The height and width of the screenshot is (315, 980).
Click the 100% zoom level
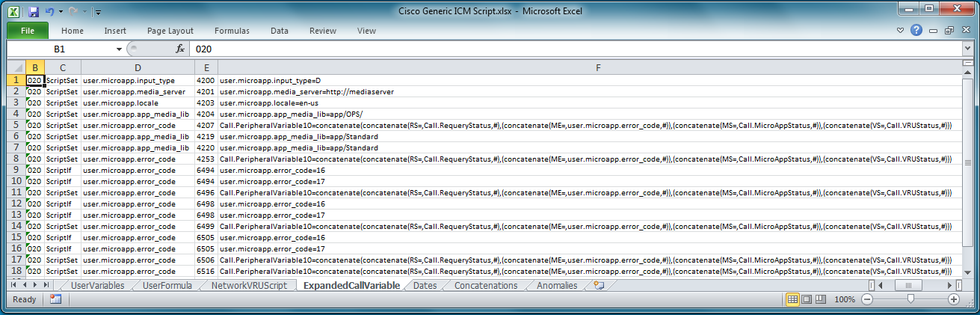(x=844, y=299)
